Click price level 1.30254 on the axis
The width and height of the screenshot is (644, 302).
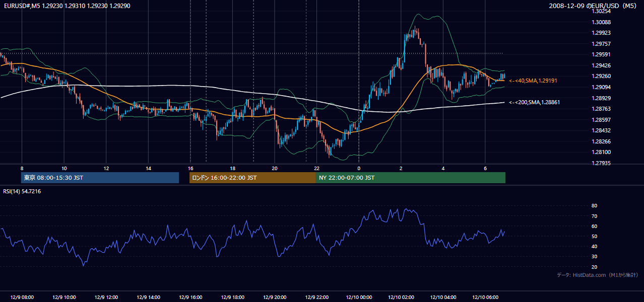coord(601,11)
